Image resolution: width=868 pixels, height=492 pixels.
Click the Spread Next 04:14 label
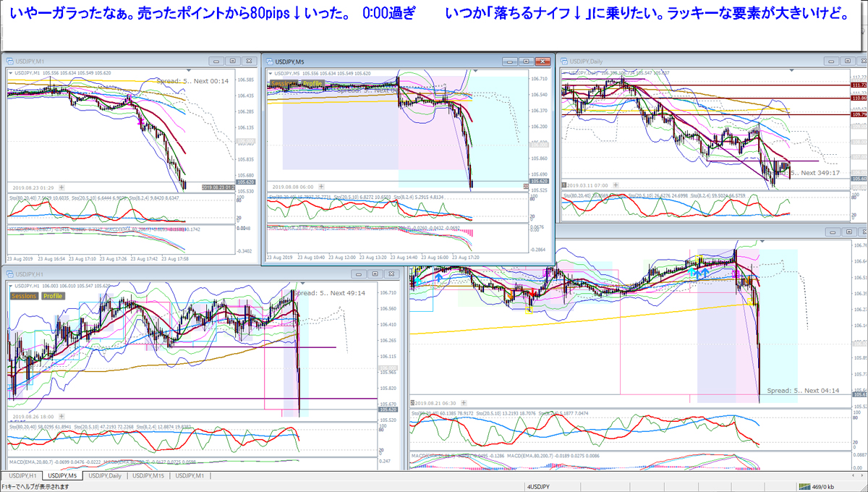pos(803,390)
